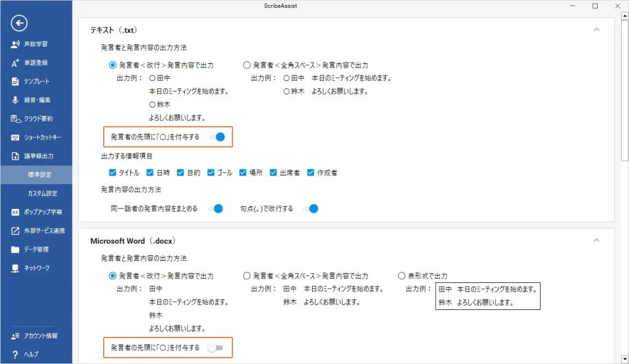Open クラウド要約 cloud summary icon
The width and height of the screenshot is (629, 364).
(x=15, y=119)
